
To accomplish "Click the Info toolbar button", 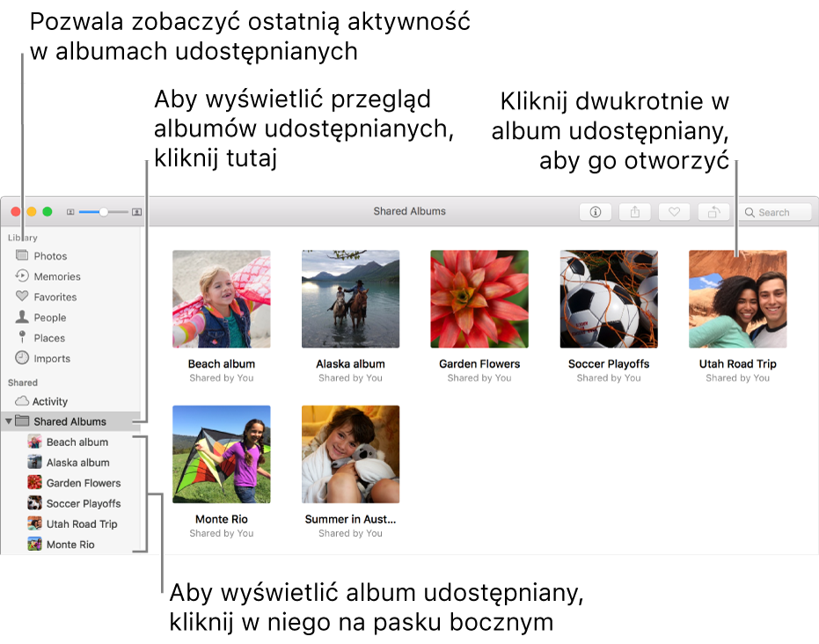I will pos(595,212).
